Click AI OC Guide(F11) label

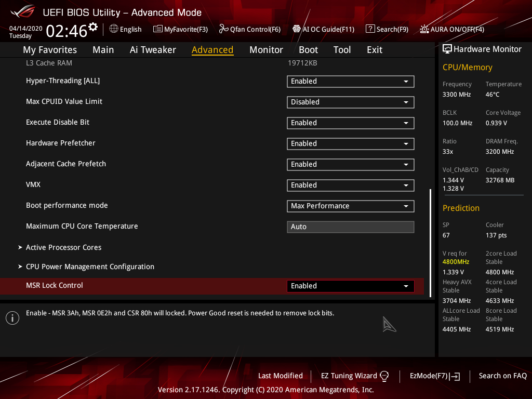328,29
